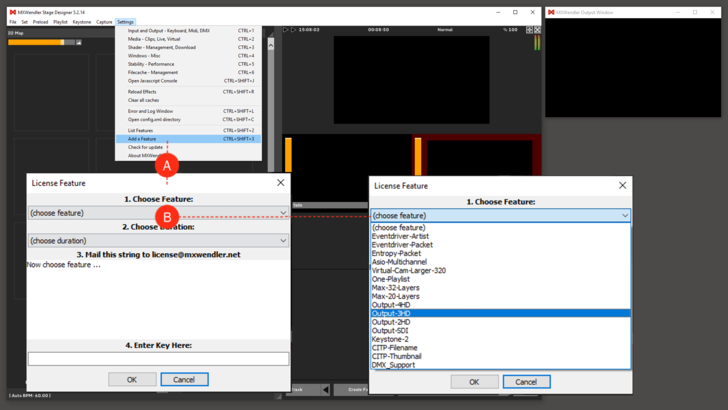The height and width of the screenshot is (410, 728).
Task: Close the License Feature dialog with the open list
Action: point(623,186)
